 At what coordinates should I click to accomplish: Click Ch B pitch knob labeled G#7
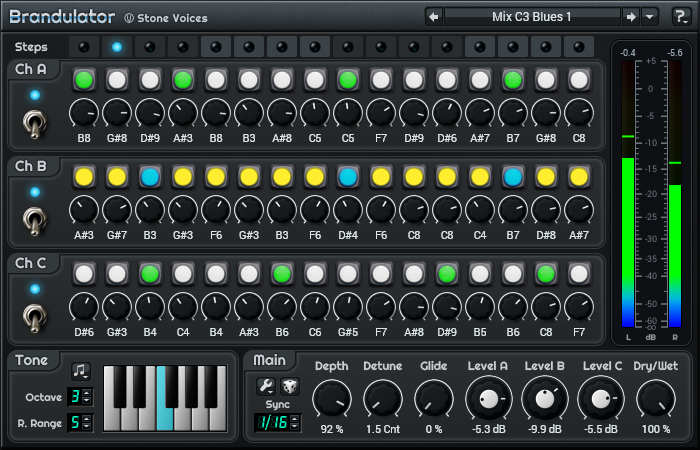pos(117,209)
